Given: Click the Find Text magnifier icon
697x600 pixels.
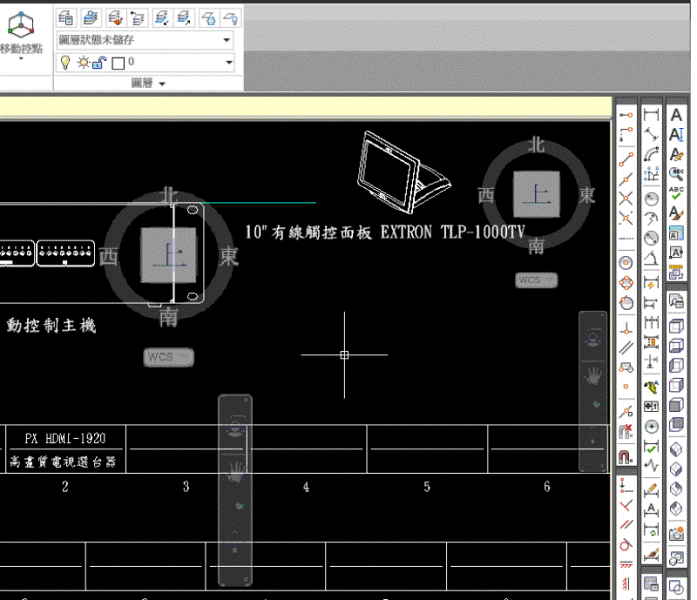Looking at the screenshot, I should tap(677, 173).
